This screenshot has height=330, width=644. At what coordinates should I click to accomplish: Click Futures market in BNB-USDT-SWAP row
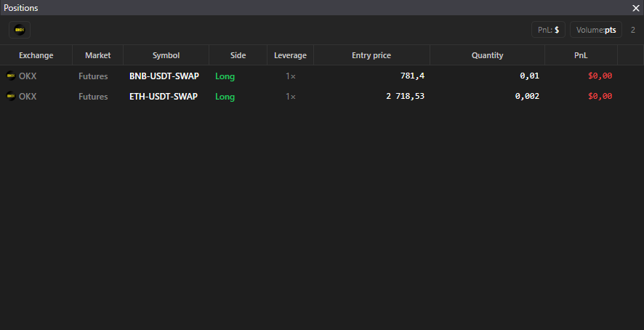tap(93, 76)
